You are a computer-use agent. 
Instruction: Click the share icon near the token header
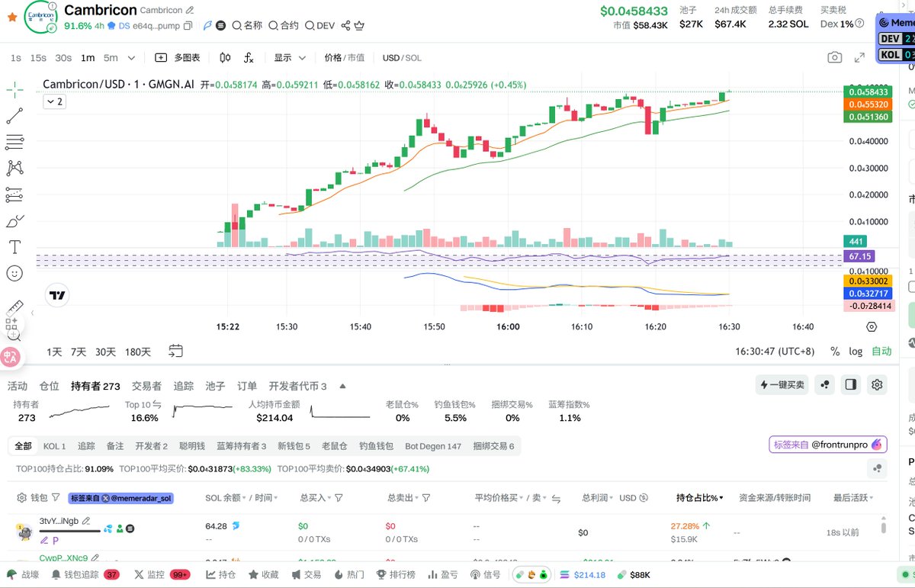pyautogui.click(x=345, y=25)
